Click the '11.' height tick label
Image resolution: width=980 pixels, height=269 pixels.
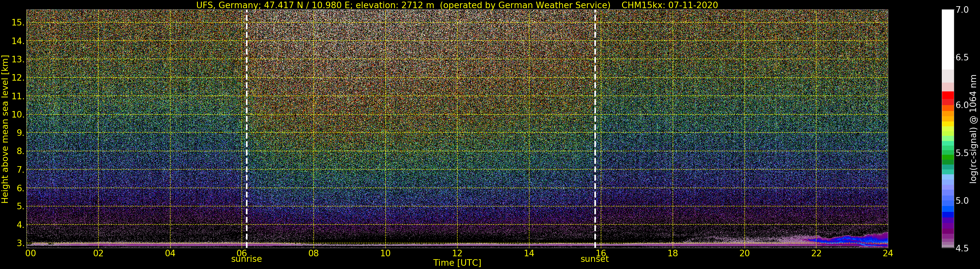18,96
